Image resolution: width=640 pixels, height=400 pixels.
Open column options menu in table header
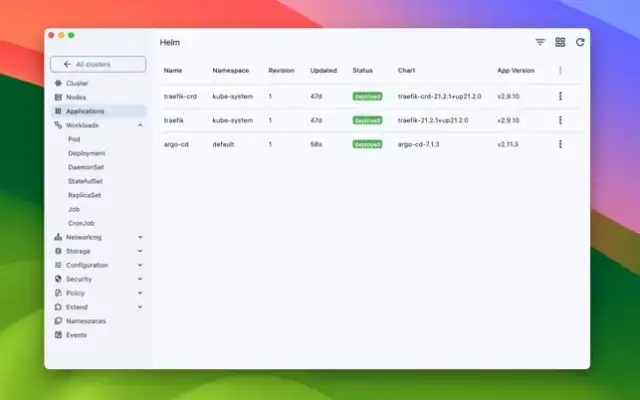click(560, 70)
